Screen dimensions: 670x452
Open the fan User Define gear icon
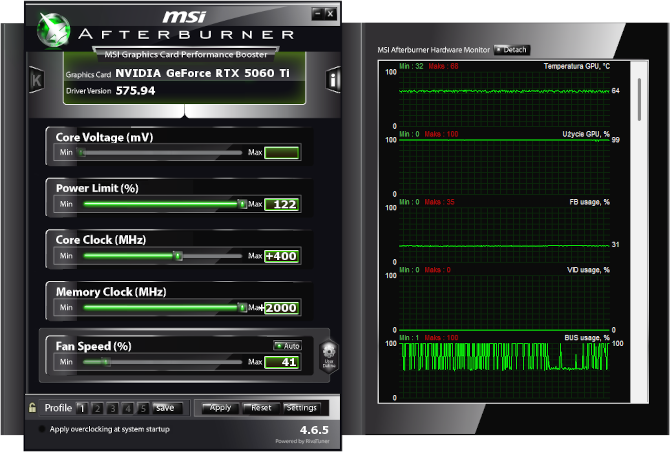pos(329,356)
